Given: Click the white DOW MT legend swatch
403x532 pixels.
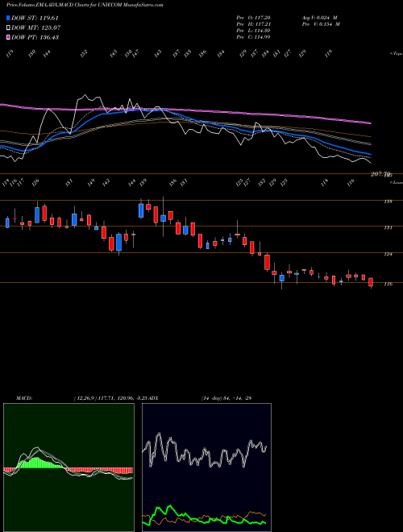Looking at the screenshot, I should pos(8,27).
